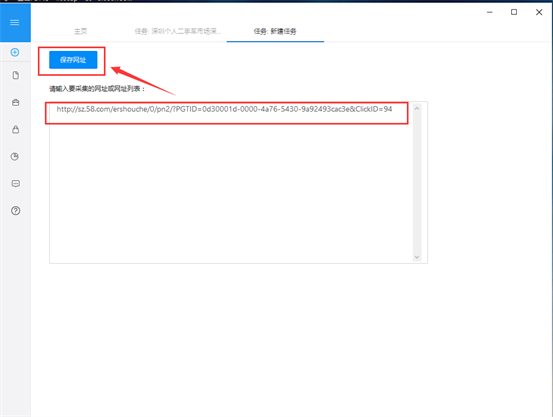Click the sz.58.com URL line in text box
Screen dimensions: 553x417
coord(224,109)
